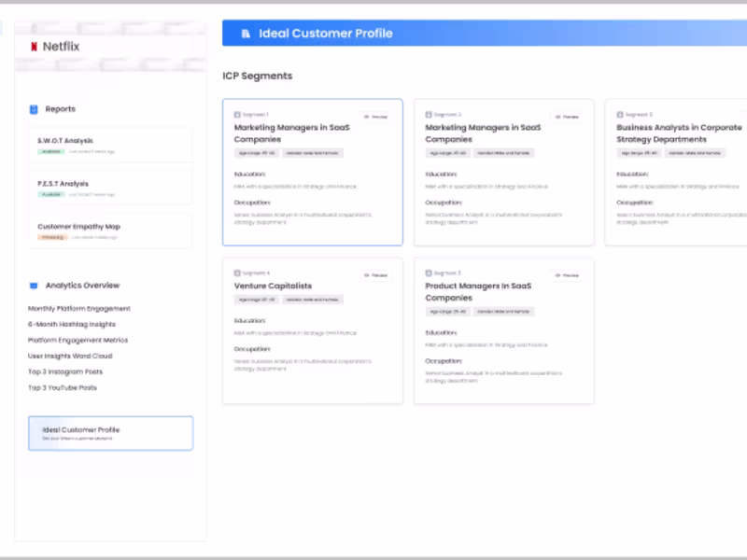Click the age range tag on Product Managers card
The width and height of the screenshot is (747, 560).
tap(448, 312)
